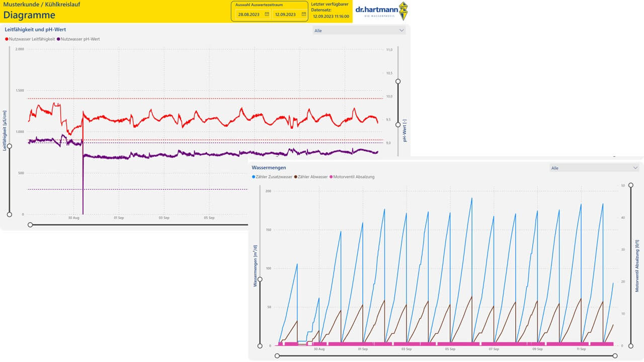Image resolution: width=644 pixels, height=362 pixels.
Task: Click the upper handle of pH-Wert axis slider
Action: pyautogui.click(x=398, y=81)
